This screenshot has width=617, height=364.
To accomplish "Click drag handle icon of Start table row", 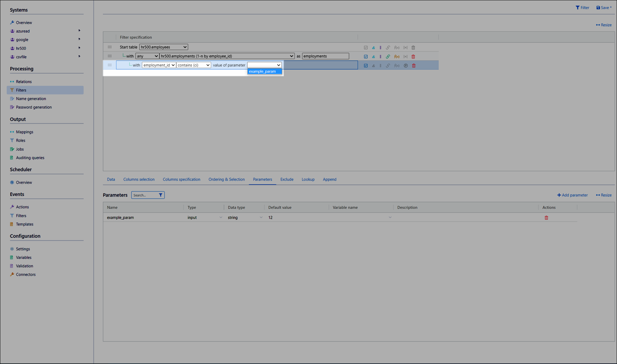I will click(x=110, y=47).
